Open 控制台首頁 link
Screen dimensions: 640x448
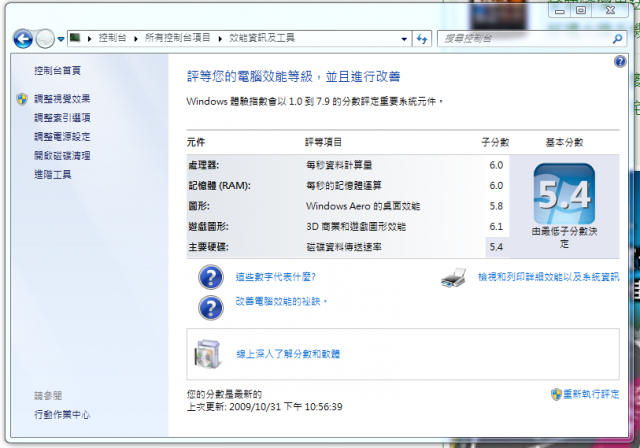(x=58, y=71)
